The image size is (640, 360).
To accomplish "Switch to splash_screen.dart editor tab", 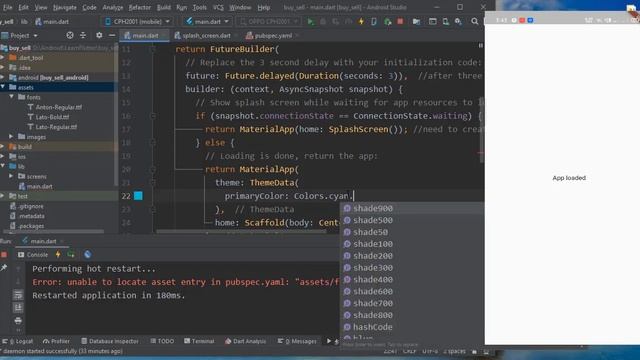I will (x=206, y=36).
